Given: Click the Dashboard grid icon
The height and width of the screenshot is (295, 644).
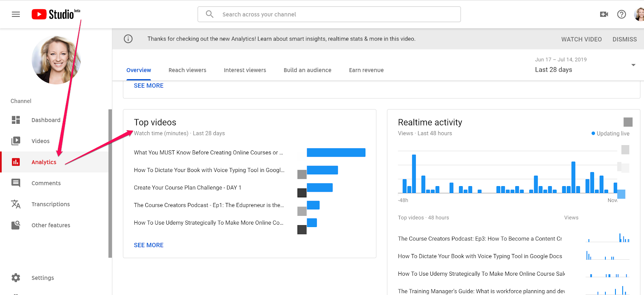Looking at the screenshot, I should (x=16, y=120).
